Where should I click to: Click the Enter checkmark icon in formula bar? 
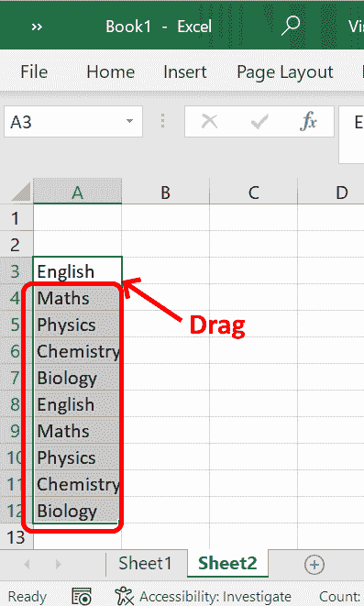[259, 122]
